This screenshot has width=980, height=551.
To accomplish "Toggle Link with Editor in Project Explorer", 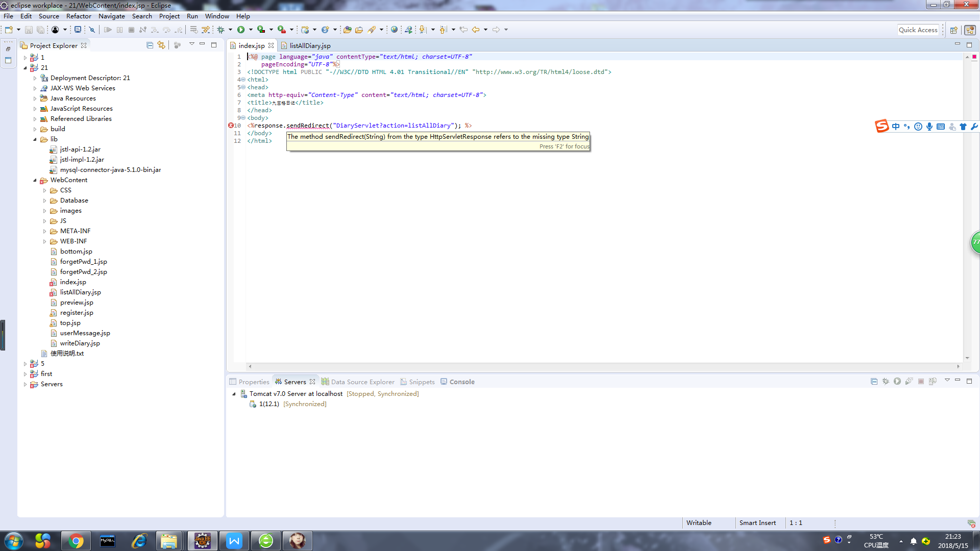I will click(x=161, y=45).
